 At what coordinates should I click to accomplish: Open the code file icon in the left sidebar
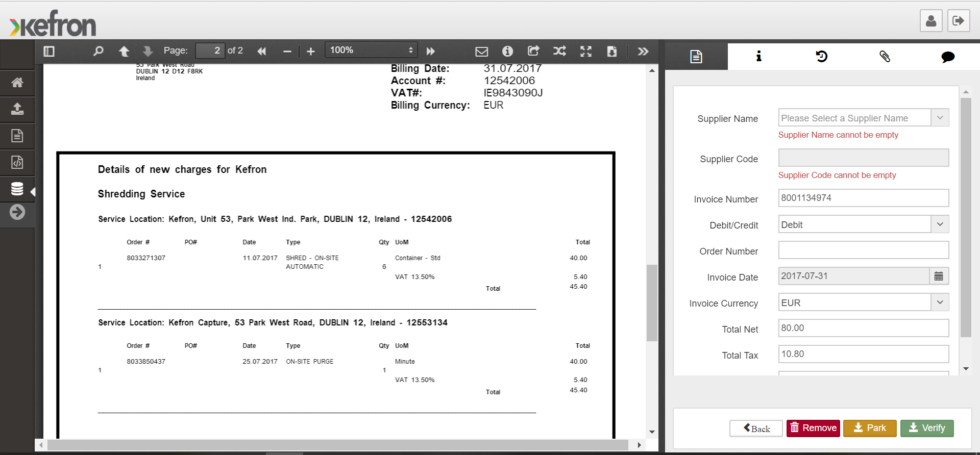coord(17,162)
